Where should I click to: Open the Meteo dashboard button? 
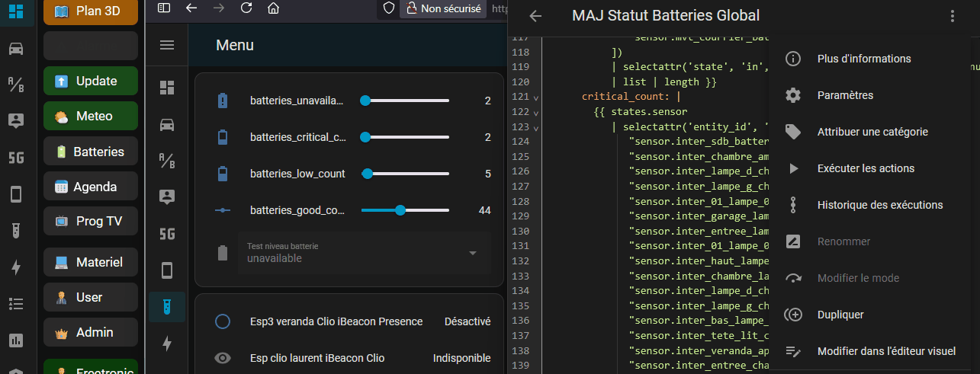click(x=91, y=117)
